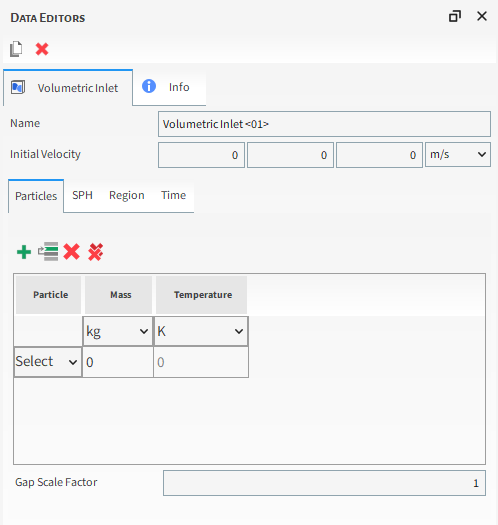498x525 pixels.
Task: Click the Initial Velocity label
Action: (45, 154)
